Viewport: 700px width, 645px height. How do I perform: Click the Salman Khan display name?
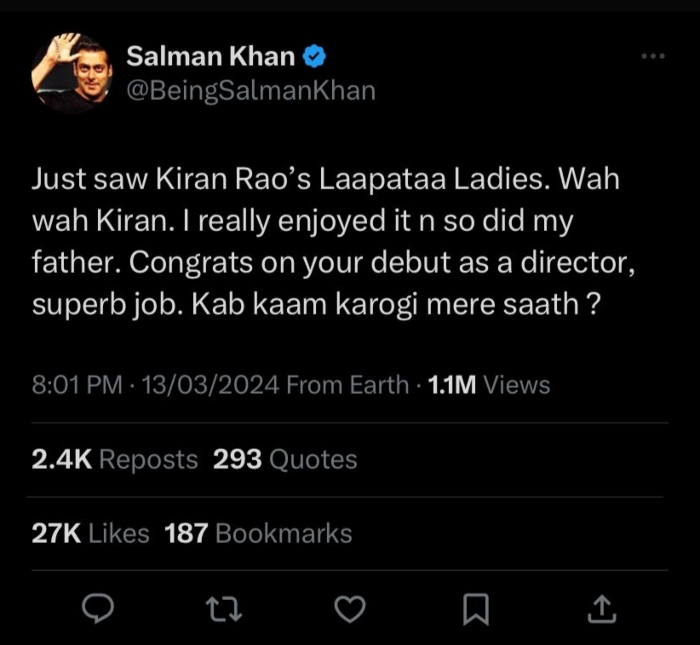pyautogui.click(x=211, y=56)
